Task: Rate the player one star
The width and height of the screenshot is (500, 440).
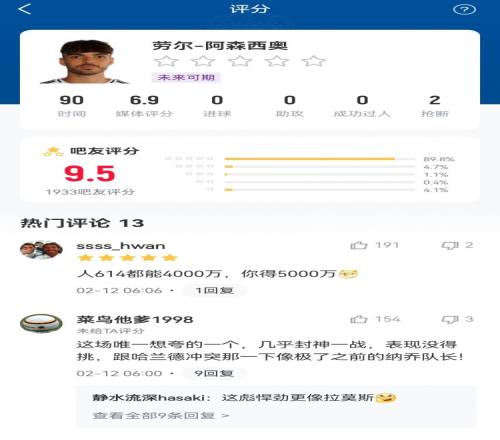Action: tap(166, 61)
